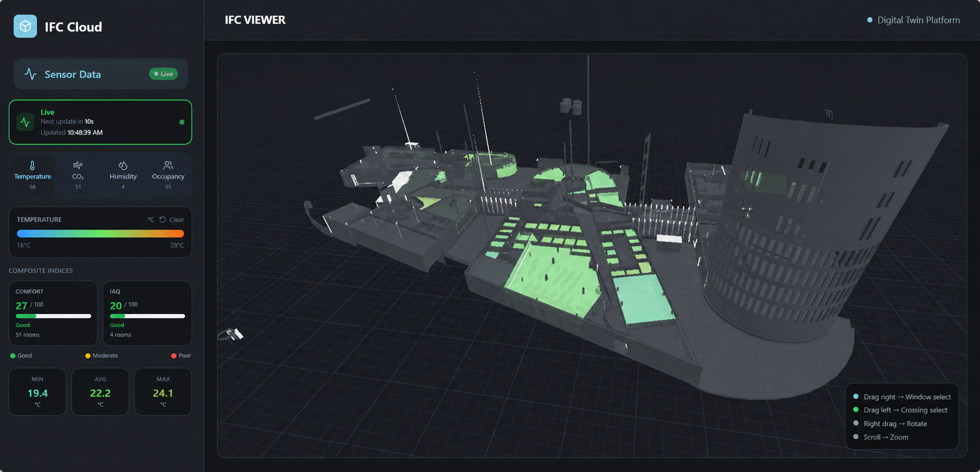This screenshot has height=472, width=980.
Task: Click the Moderate legend yellow dot
Action: click(x=88, y=356)
